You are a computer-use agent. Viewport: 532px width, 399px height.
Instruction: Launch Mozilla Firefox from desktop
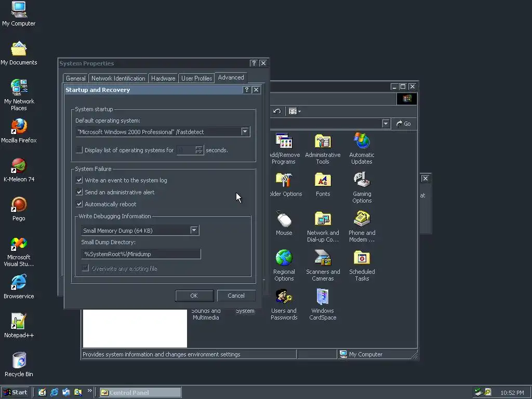19,130
